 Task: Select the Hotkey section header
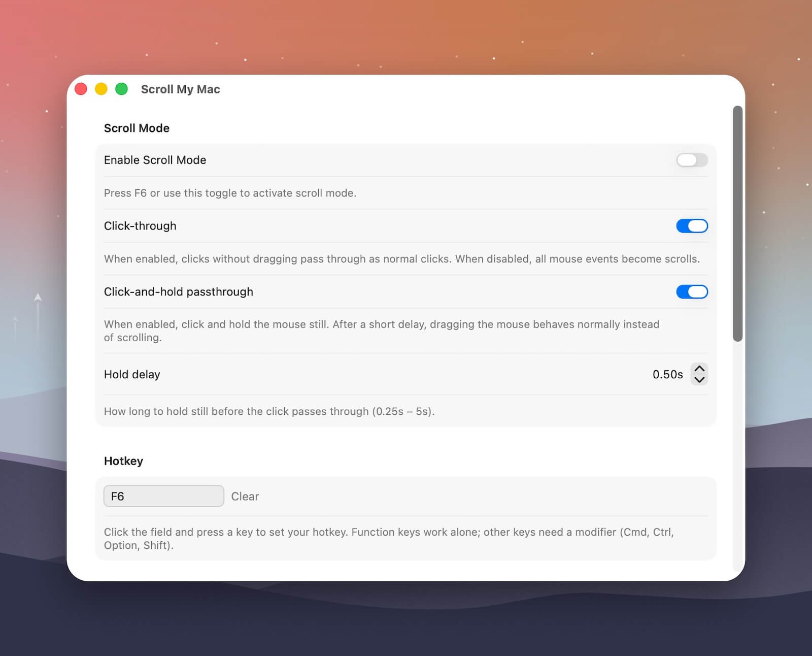(123, 461)
